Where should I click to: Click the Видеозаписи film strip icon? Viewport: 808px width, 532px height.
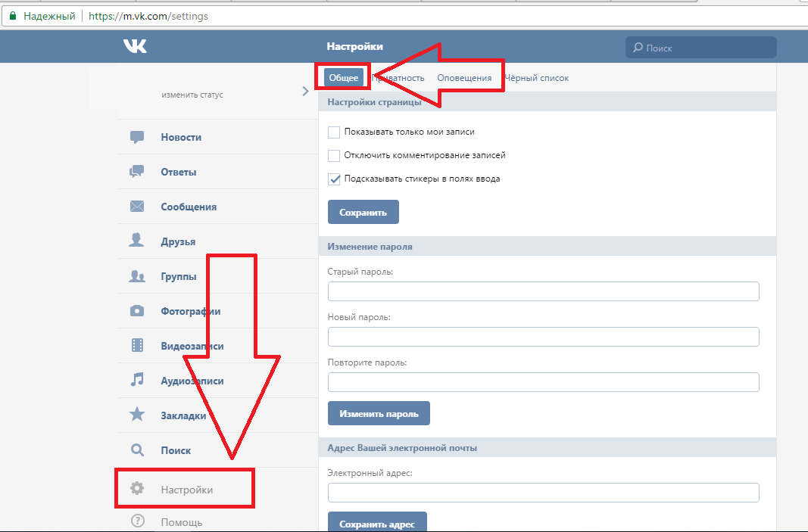[137, 345]
